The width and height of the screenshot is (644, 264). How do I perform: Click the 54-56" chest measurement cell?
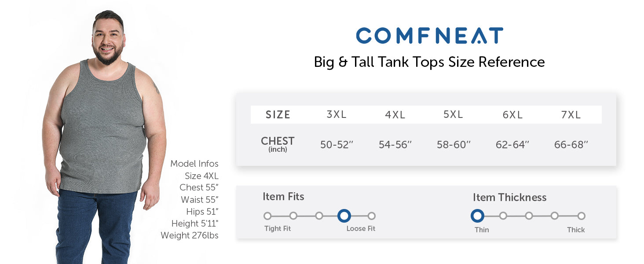(x=395, y=145)
